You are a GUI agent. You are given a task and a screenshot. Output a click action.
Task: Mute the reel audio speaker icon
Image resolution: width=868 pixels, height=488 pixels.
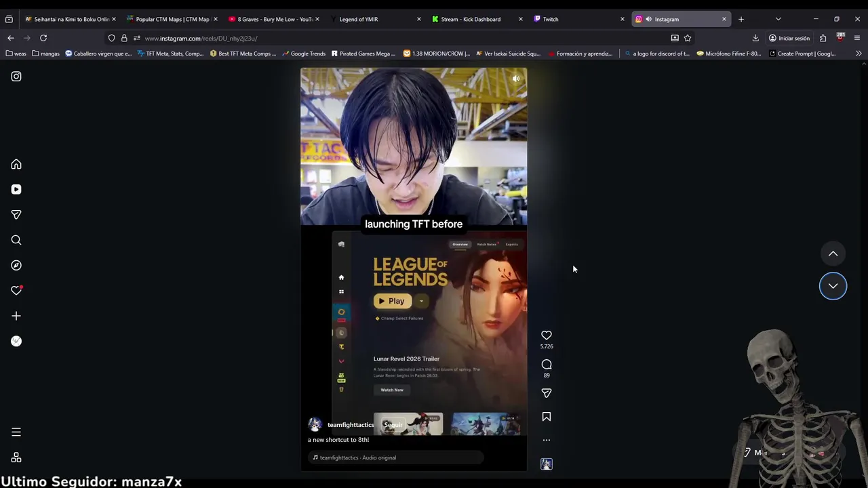click(516, 79)
